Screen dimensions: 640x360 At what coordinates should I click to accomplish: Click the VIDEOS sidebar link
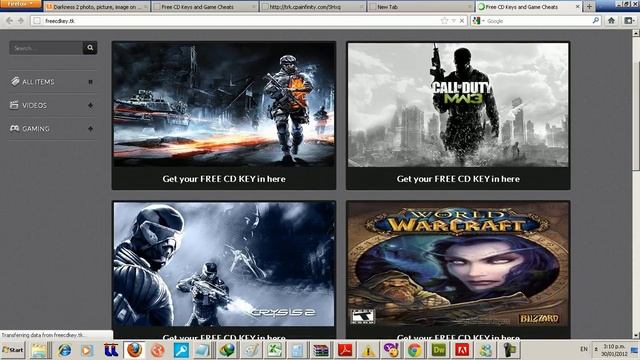pyautogui.click(x=35, y=105)
